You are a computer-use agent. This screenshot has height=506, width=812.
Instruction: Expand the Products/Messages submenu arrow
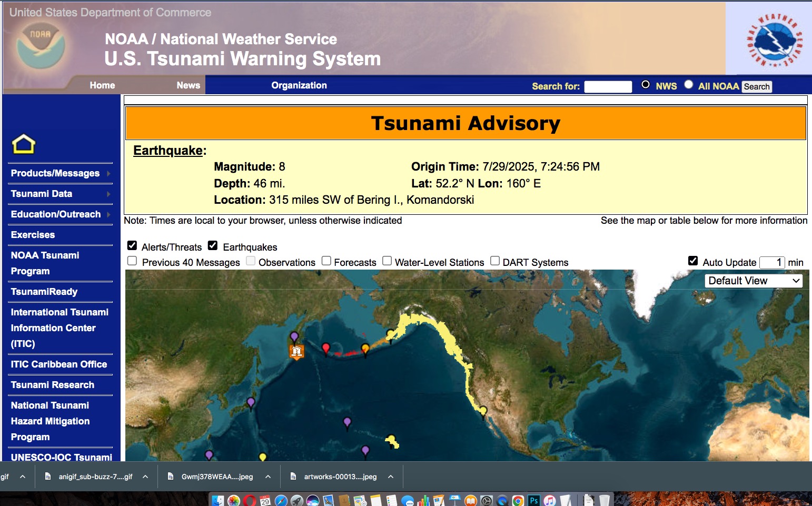pyautogui.click(x=108, y=173)
